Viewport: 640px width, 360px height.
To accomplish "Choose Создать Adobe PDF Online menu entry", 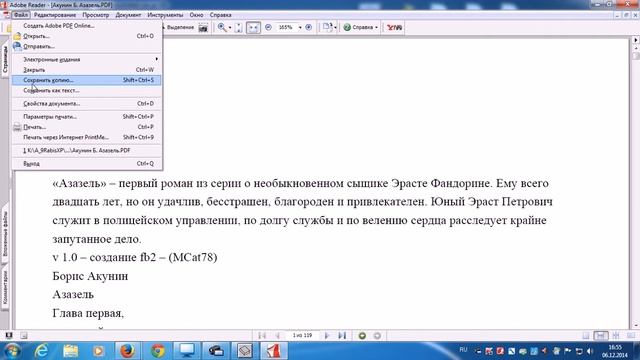I will pyautogui.click(x=86, y=26).
